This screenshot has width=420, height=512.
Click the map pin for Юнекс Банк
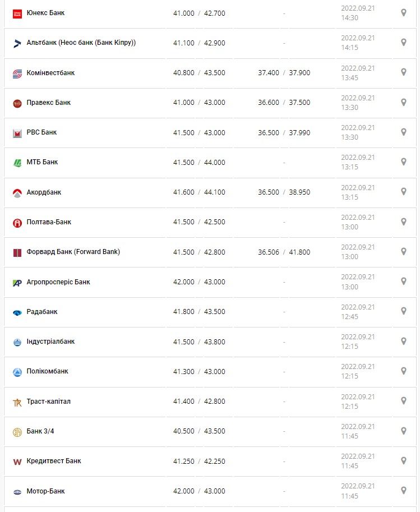pyautogui.click(x=403, y=12)
